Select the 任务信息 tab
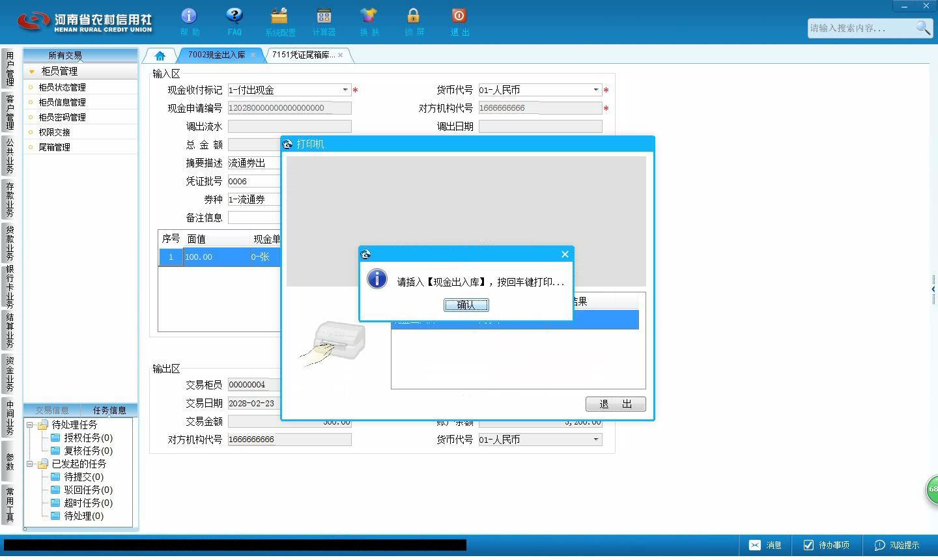 pyautogui.click(x=109, y=410)
